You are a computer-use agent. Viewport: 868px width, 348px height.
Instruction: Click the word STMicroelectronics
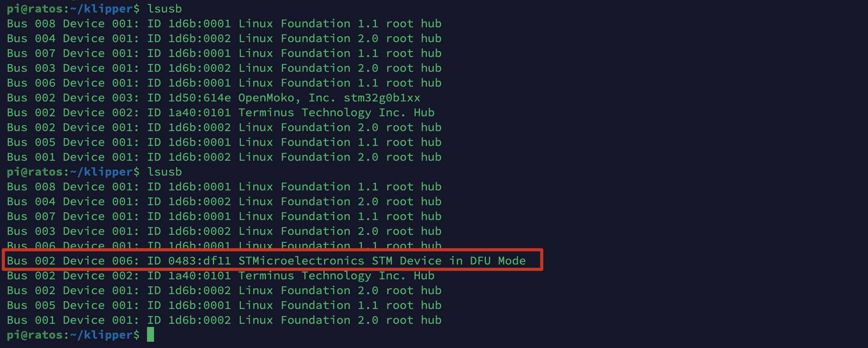[x=301, y=261]
